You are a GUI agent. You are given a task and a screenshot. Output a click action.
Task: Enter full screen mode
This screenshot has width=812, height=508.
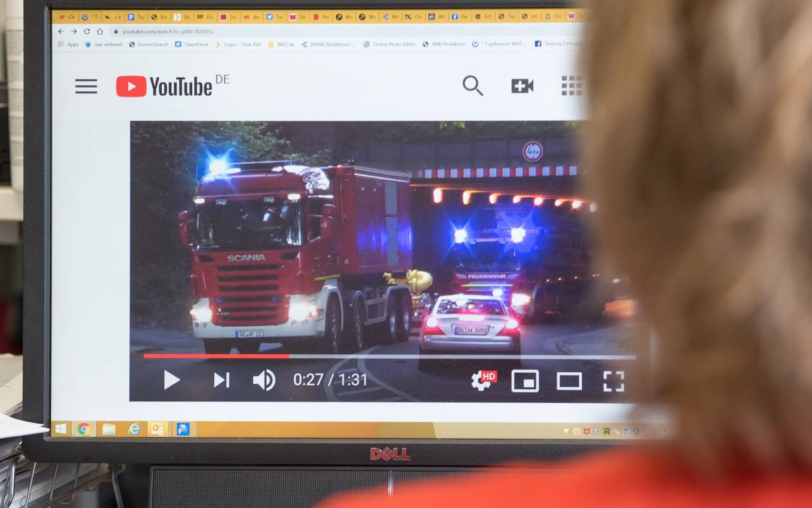pos(613,381)
